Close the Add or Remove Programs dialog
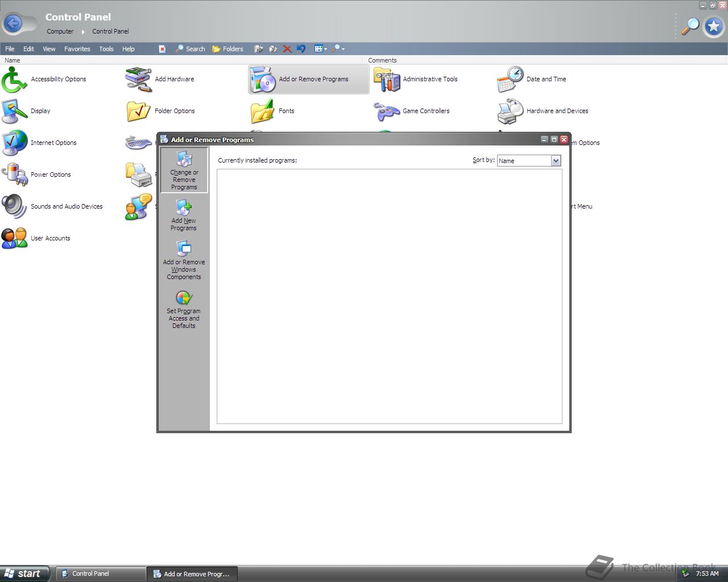 point(564,139)
